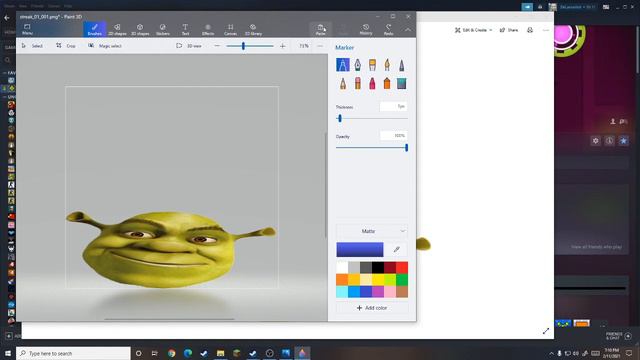Pick the green color swatch
The image size is (640, 360).
[x=402, y=280]
